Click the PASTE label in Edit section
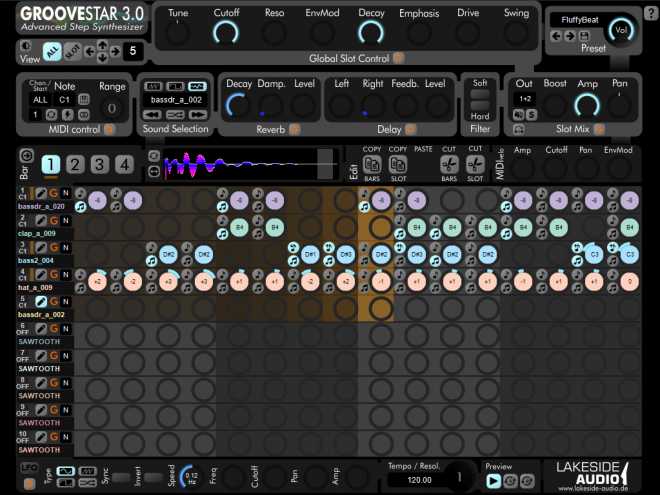660x495 pixels. point(423,149)
